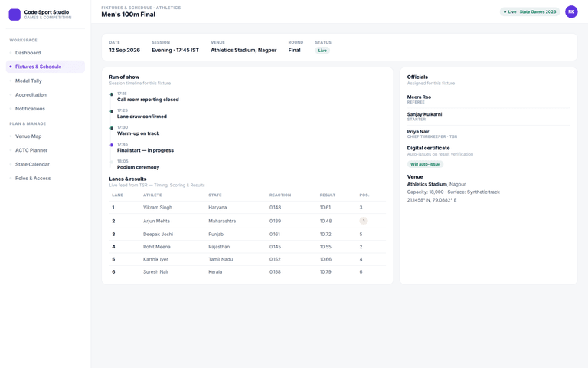Click the venue coordinates 21.1458° N
The height and width of the screenshot is (368, 588).
432,200
